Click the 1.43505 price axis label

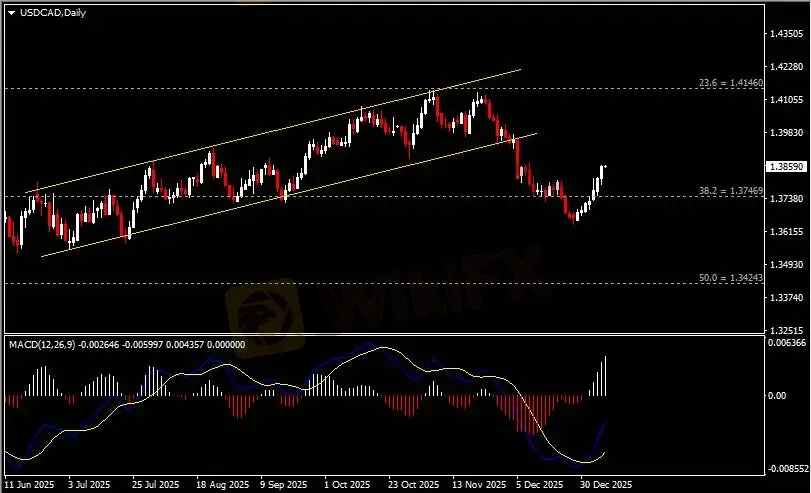(785, 34)
